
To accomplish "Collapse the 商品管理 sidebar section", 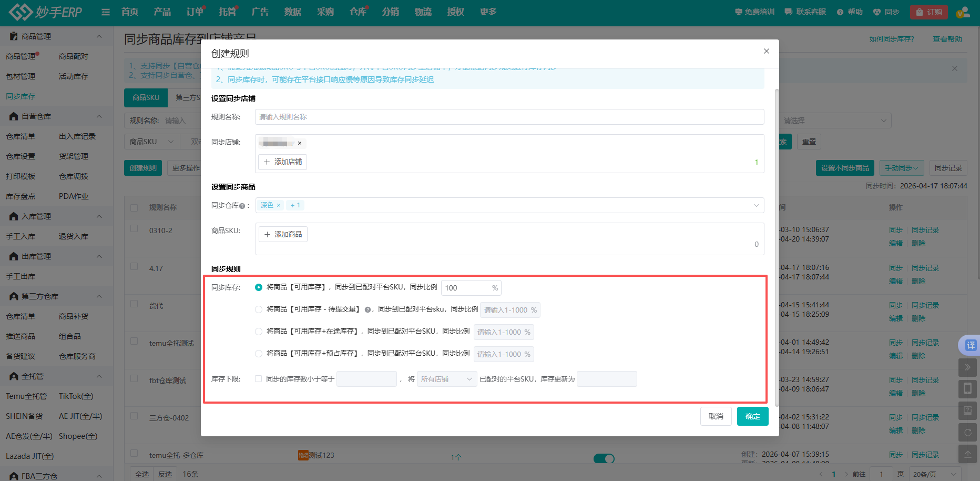I will tap(99, 36).
